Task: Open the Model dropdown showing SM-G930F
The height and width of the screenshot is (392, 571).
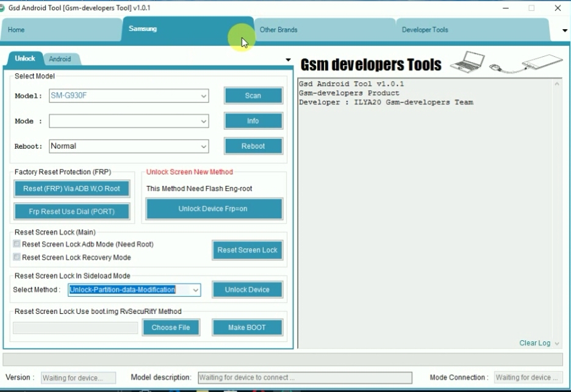Action: pyautogui.click(x=129, y=96)
